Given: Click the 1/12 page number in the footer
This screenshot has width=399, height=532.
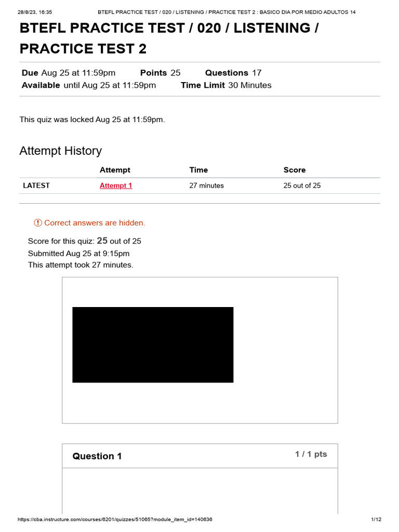Looking at the screenshot, I should 377,520.
